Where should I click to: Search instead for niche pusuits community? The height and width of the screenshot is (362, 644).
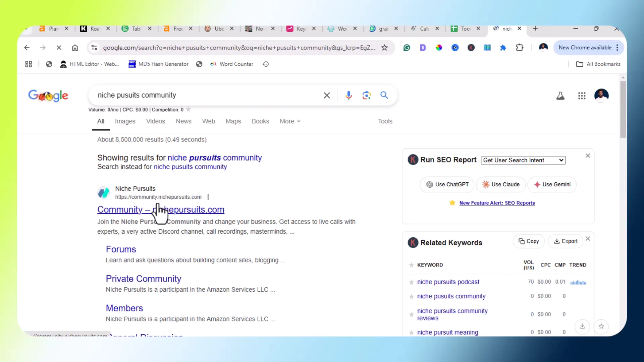(x=190, y=167)
